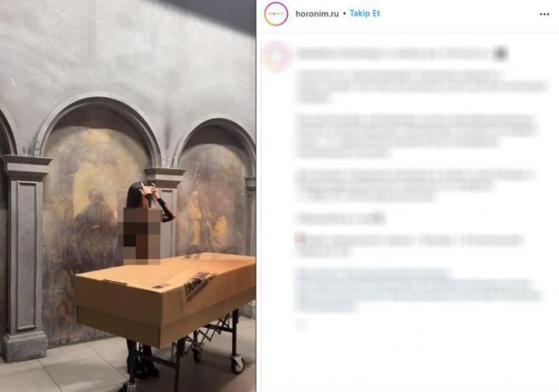Open the post photo with the cardboard box
This screenshot has width=559, height=392.
128,196
